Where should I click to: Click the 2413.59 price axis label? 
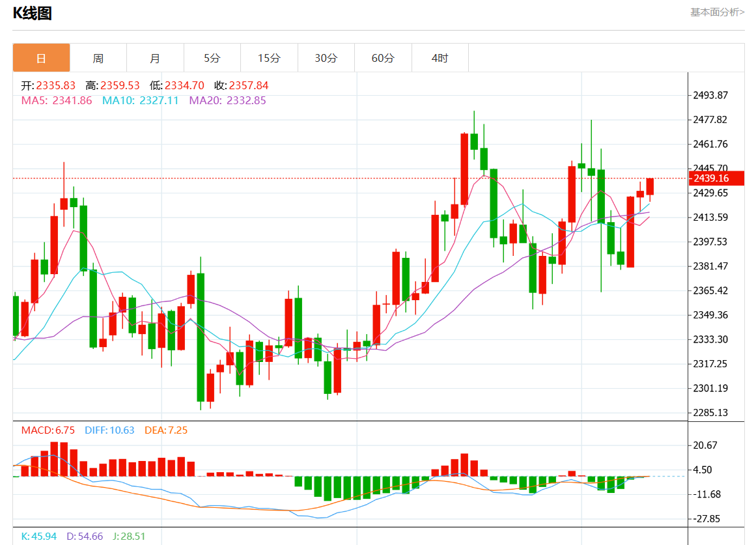(x=710, y=217)
